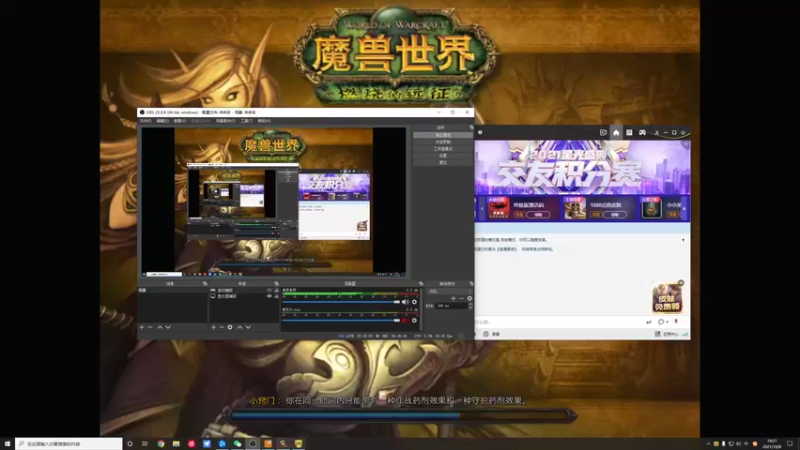Open Windows Start menu

(7, 444)
